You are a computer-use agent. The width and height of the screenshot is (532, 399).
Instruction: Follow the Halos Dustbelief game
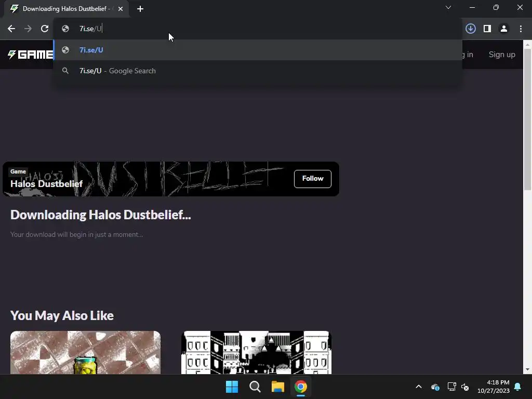(312, 179)
